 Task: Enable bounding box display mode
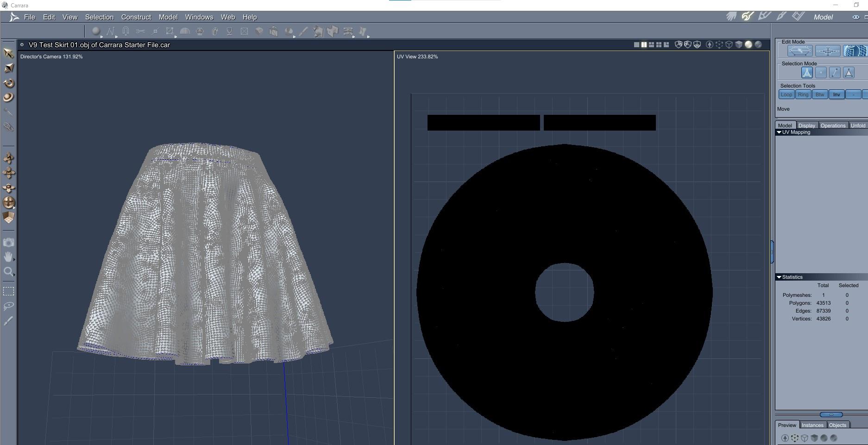[719, 45]
